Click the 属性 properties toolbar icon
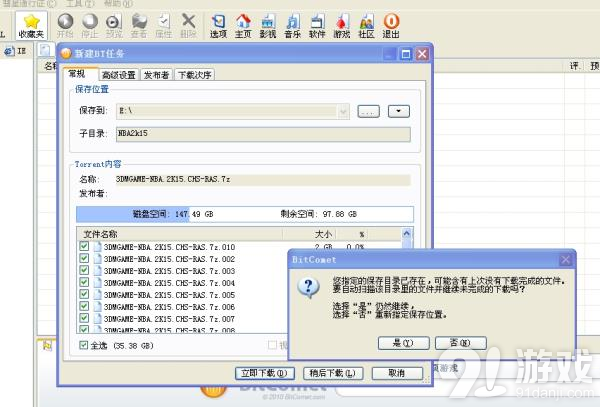 tap(164, 25)
